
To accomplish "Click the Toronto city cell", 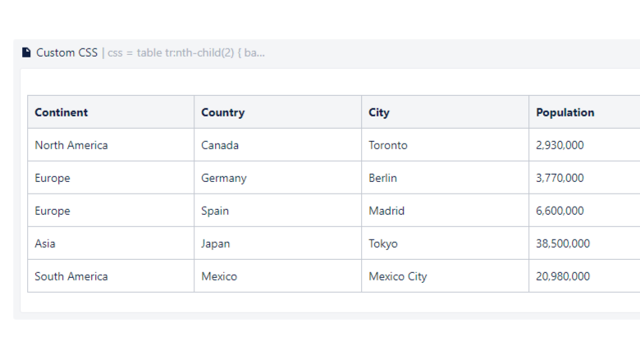I will pos(388,145).
